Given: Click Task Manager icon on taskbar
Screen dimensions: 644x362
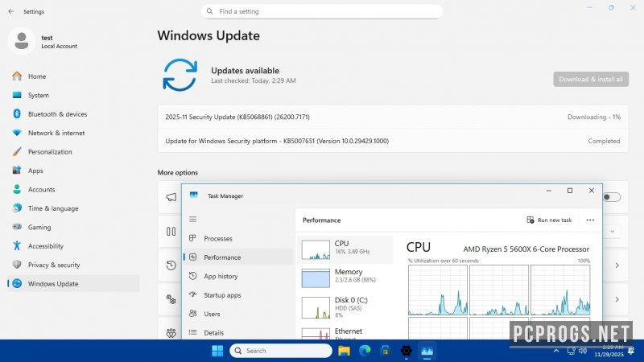Looking at the screenshot, I should coord(427,351).
